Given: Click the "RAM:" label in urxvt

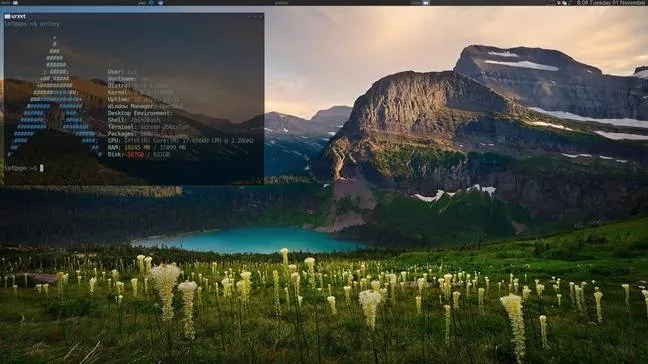Looking at the screenshot, I should (x=114, y=148).
